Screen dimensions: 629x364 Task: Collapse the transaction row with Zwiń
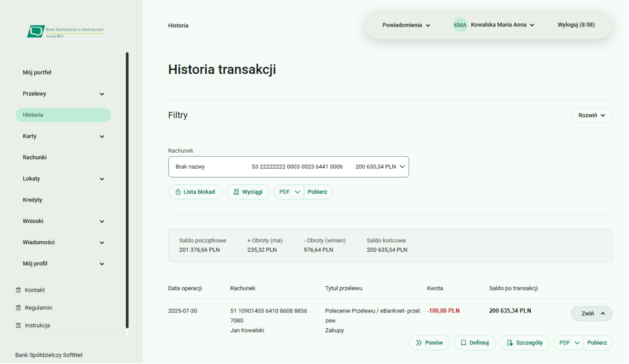pos(592,313)
